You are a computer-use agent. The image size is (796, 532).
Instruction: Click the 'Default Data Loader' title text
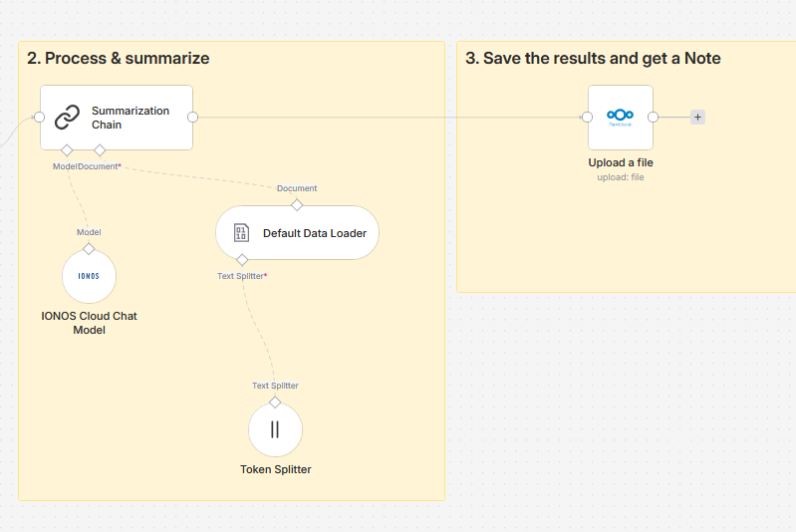315,233
